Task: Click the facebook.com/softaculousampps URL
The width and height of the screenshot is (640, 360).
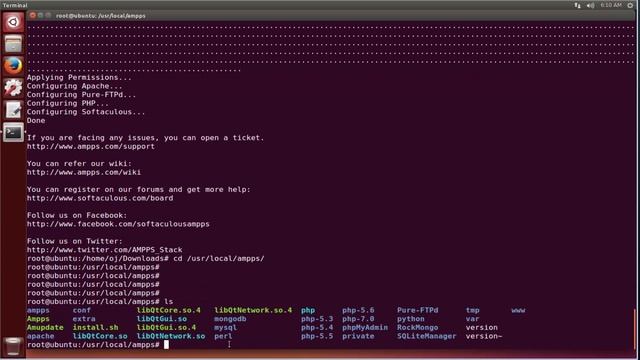Action: pyautogui.click(x=118, y=224)
